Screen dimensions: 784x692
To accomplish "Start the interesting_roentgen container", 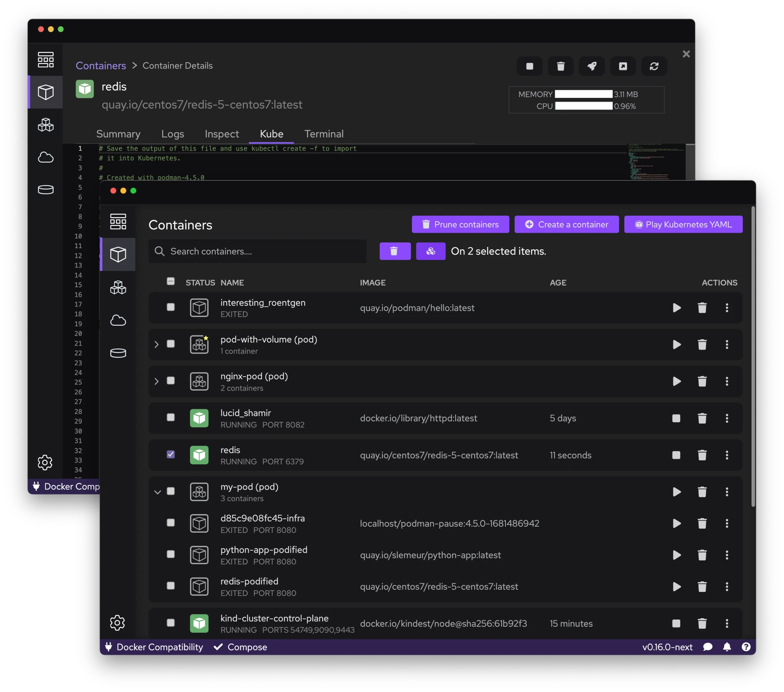I will 676,308.
